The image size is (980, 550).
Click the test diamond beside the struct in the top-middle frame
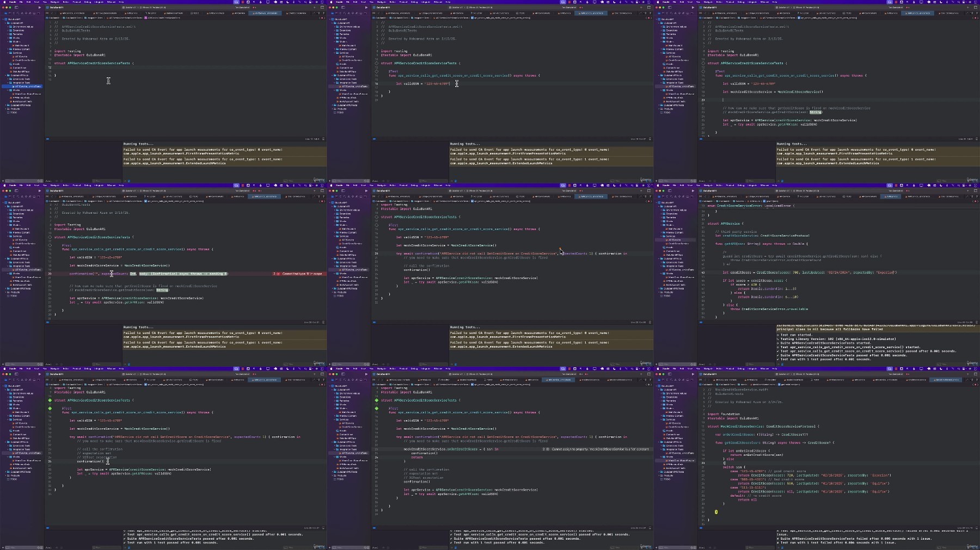pyautogui.click(x=376, y=63)
